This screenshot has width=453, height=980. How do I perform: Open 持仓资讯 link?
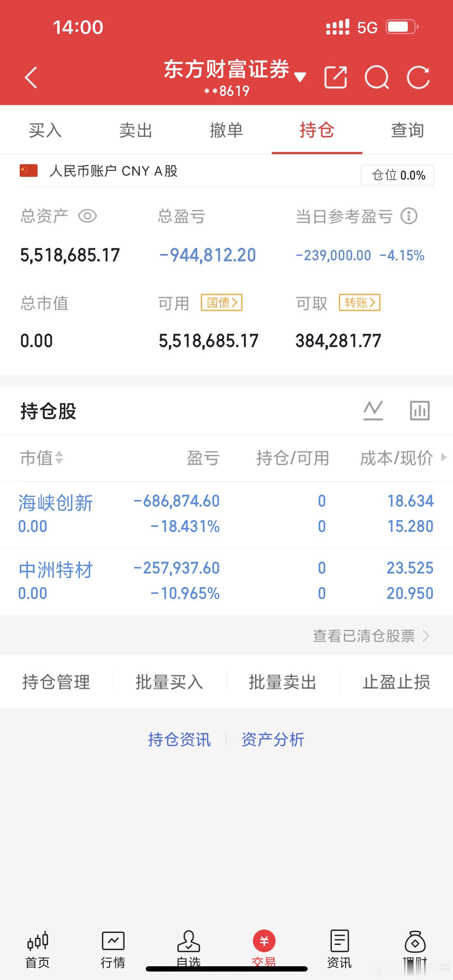point(179,739)
